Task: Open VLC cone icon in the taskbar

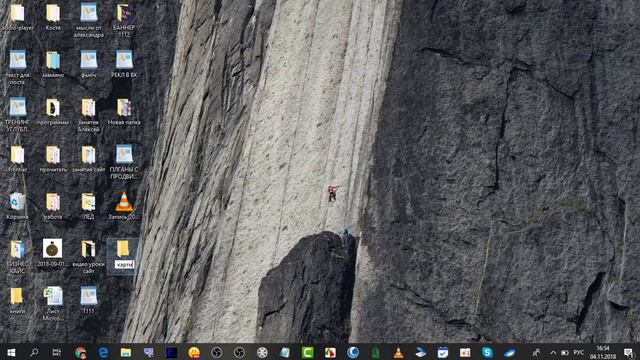Action: (x=398, y=353)
